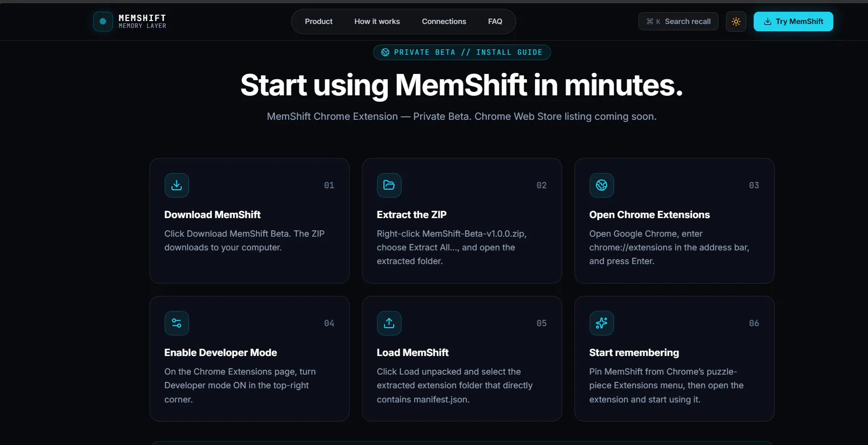Viewport: 868px width, 445px height.
Task: Click the chrome://extensions address bar description
Action: [x=669, y=247]
